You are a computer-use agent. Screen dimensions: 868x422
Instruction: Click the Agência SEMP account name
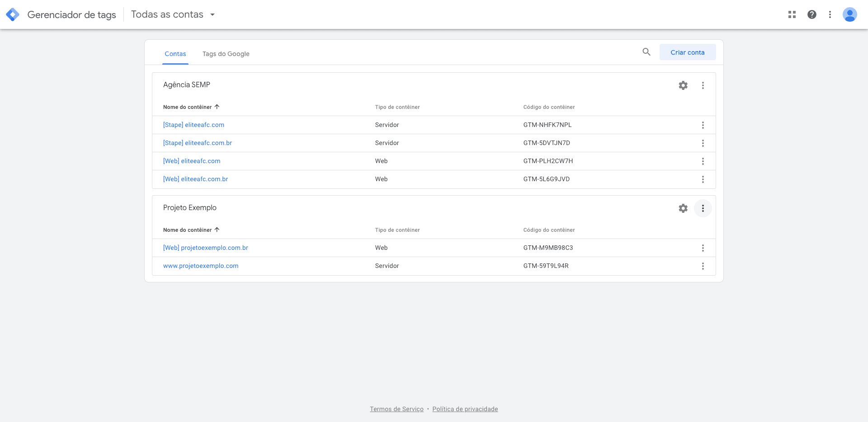click(x=187, y=84)
